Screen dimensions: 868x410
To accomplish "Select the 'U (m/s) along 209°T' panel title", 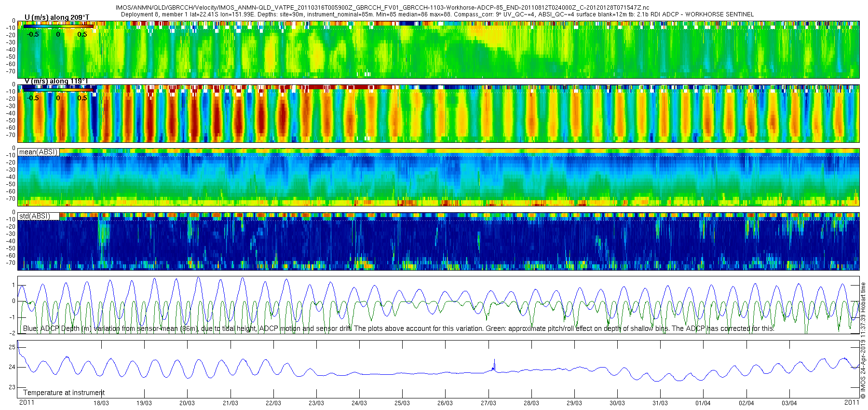I will (57, 17).
